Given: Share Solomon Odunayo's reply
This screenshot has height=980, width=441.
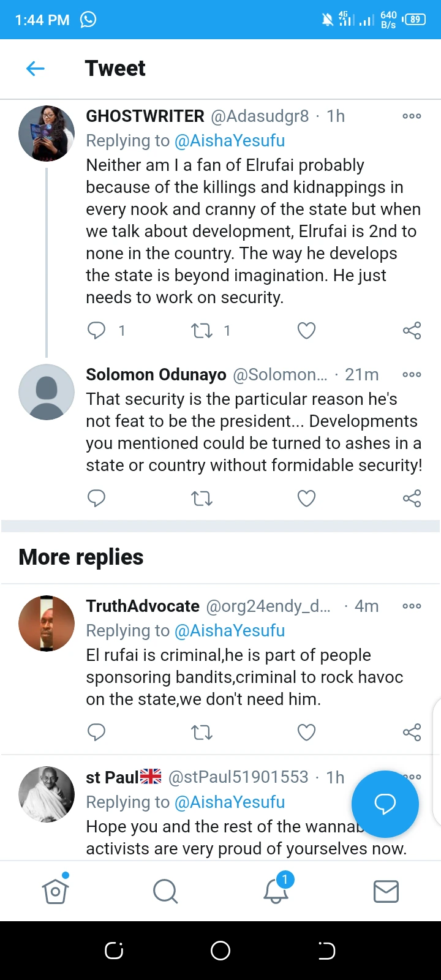Looking at the screenshot, I should click(412, 499).
